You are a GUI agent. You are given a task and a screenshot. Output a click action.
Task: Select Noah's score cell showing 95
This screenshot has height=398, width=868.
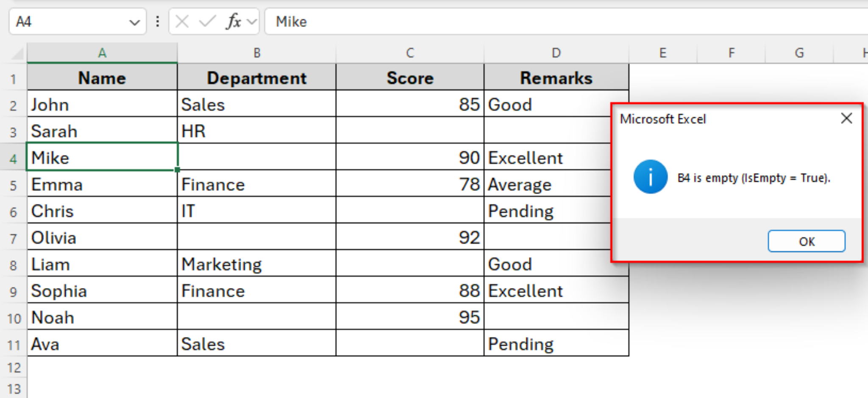[410, 317]
